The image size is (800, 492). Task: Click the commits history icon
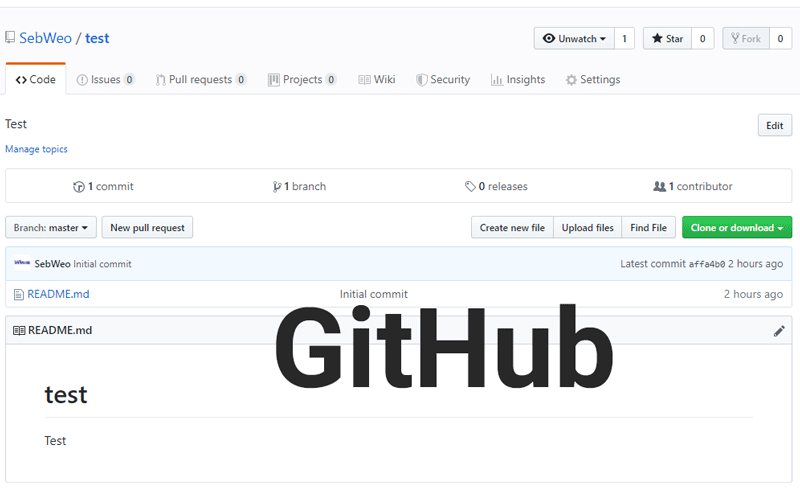click(79, 187)
